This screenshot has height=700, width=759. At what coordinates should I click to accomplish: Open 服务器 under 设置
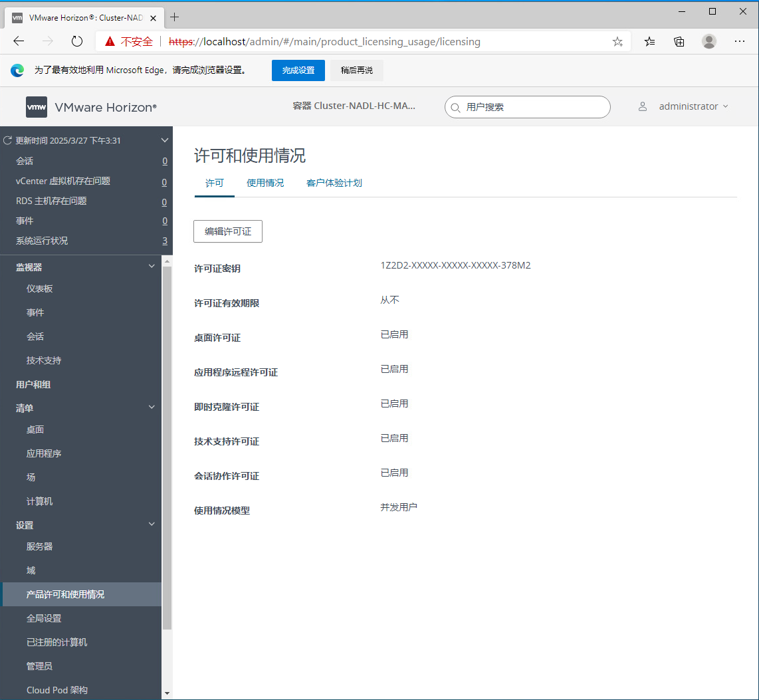pyautogui.click(x=40, y=546)
